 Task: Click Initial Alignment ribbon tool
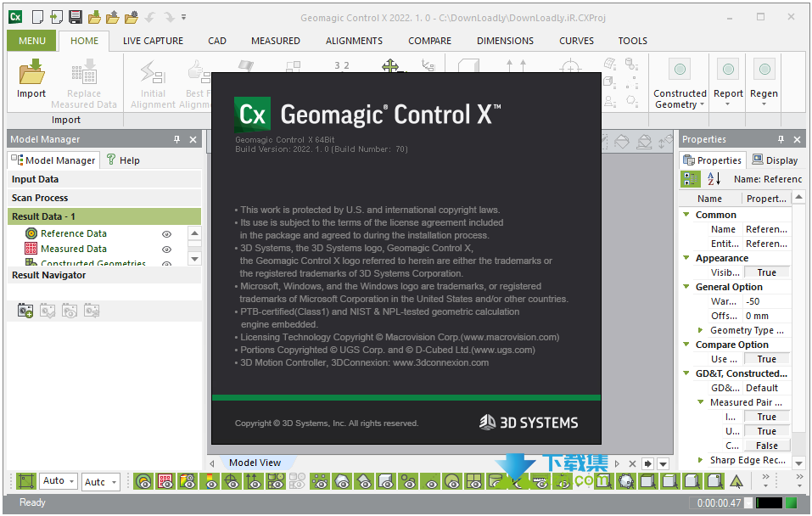153,85
